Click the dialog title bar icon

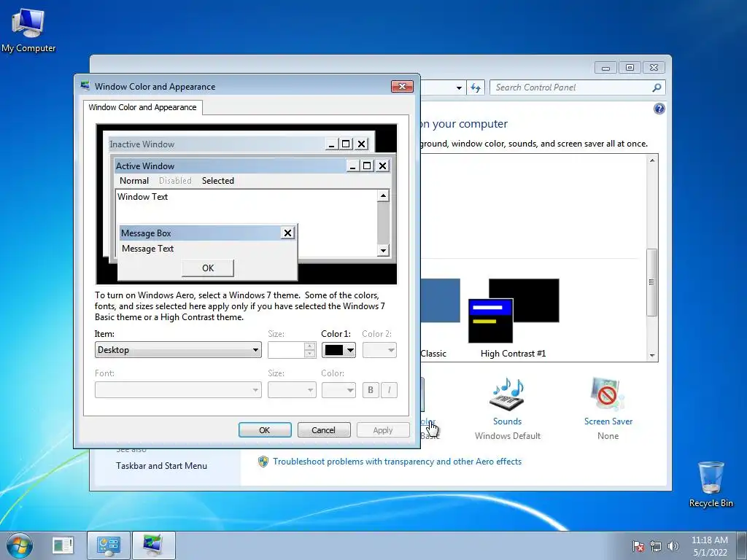[85, 86]
